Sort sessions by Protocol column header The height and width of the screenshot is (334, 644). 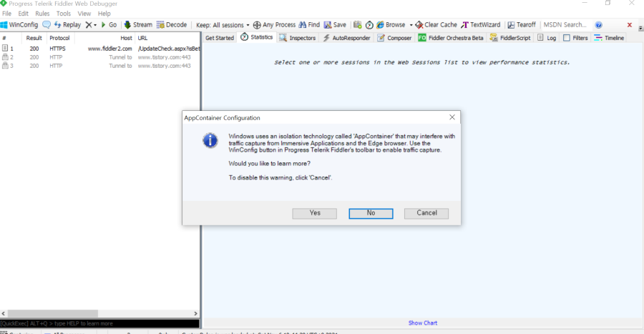point(59,38)
